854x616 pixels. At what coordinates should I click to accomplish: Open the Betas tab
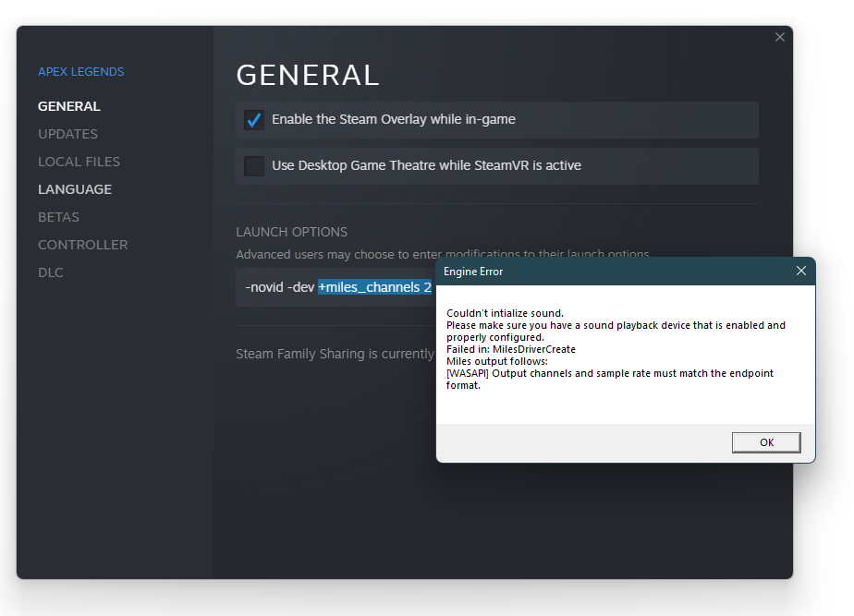(x=58, y=217)
